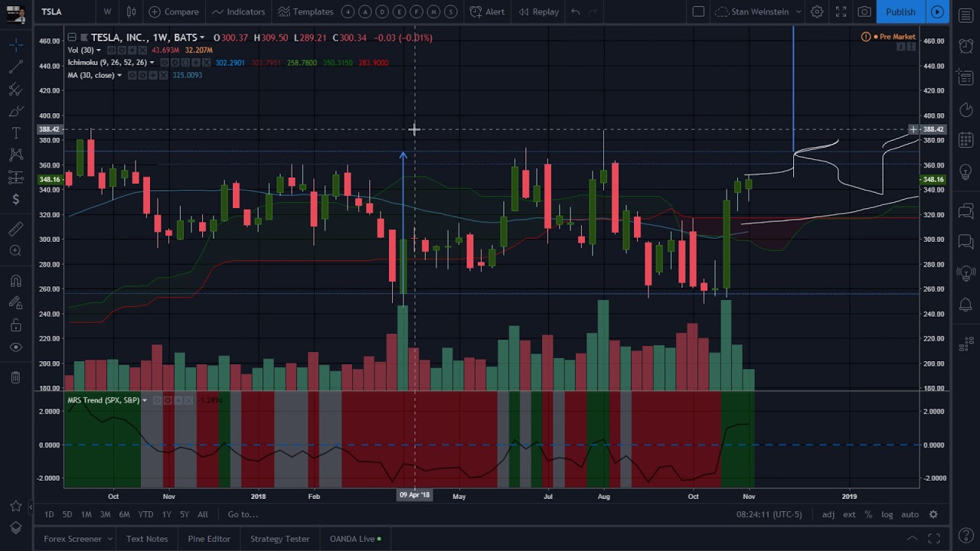This screenshot has height=551, width=980.
Task: Expand the Vol (30) indicator menu arrow
Action: (x=98, y=50)
